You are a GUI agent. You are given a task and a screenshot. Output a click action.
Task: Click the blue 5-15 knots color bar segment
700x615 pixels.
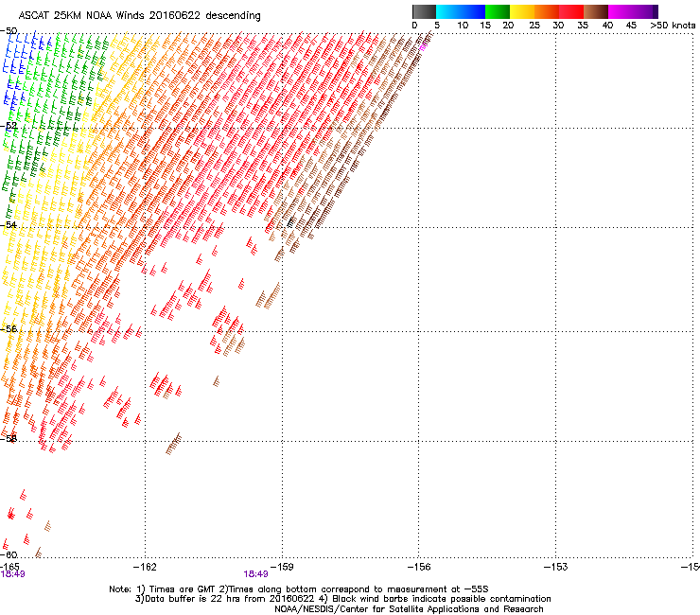click(461, 11)
